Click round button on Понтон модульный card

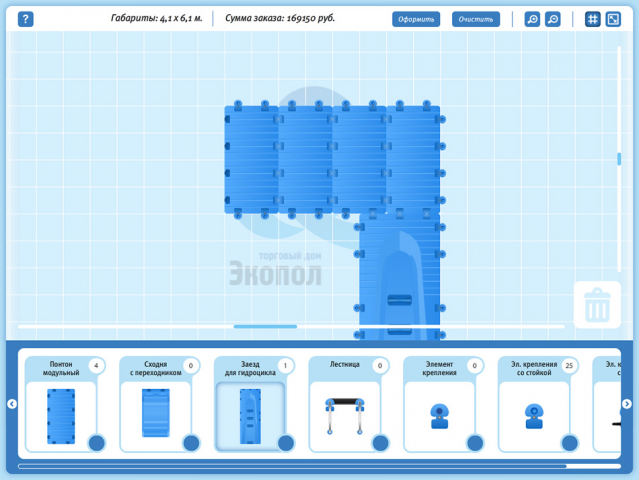pyautogui.click(x=97, y=443)
